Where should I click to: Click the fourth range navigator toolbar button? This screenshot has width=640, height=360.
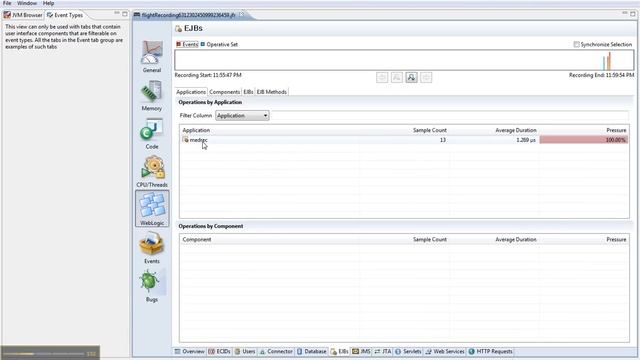[426, 77]
